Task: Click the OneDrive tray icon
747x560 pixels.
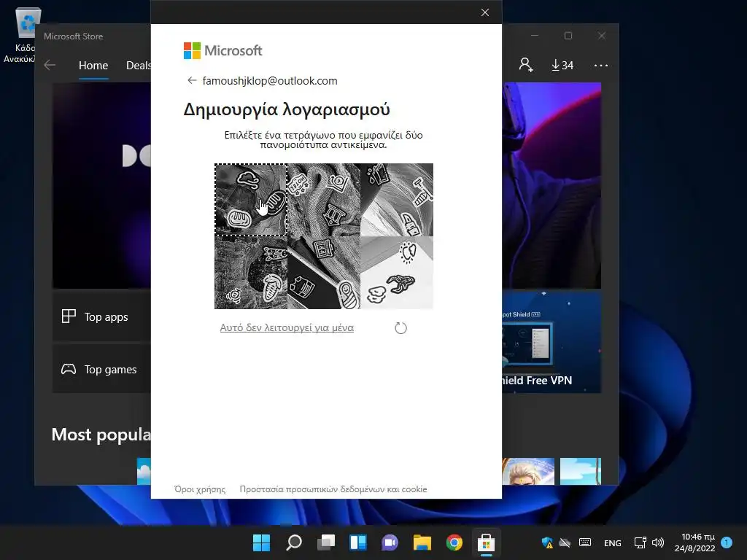Action: (x=565, y=542)
